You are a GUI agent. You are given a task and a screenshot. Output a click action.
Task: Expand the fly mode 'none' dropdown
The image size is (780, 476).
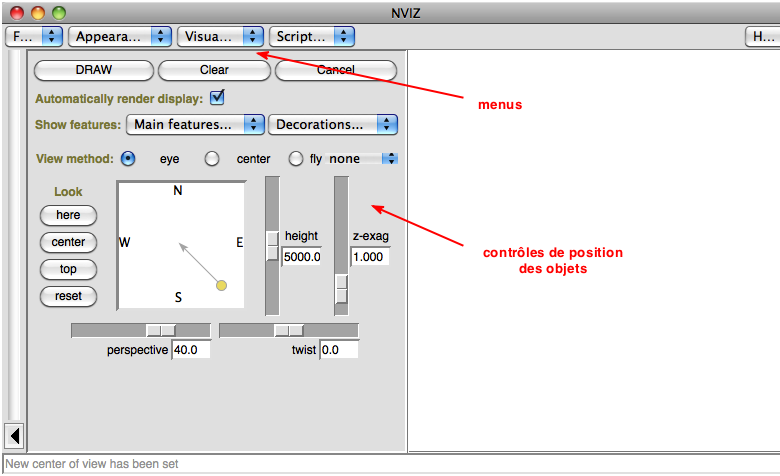(x=363, y=159)
